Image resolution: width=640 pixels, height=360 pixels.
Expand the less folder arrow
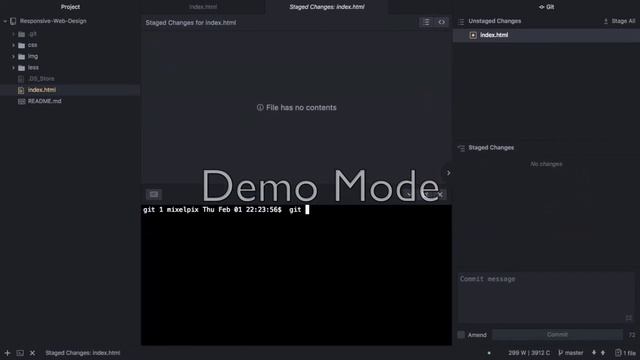13,68
